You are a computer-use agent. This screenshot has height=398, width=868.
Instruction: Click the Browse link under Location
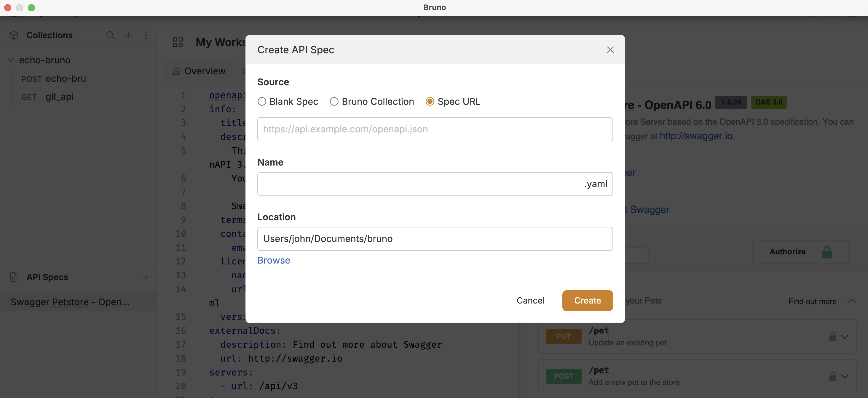coord(274,260)
